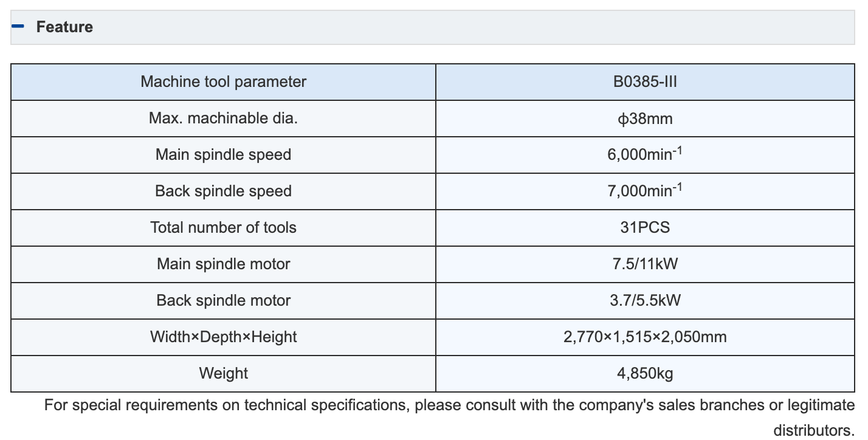The image size is (868, 440).
Task: Click the Max. machinable dia. label cell
Action: [223, 119]
